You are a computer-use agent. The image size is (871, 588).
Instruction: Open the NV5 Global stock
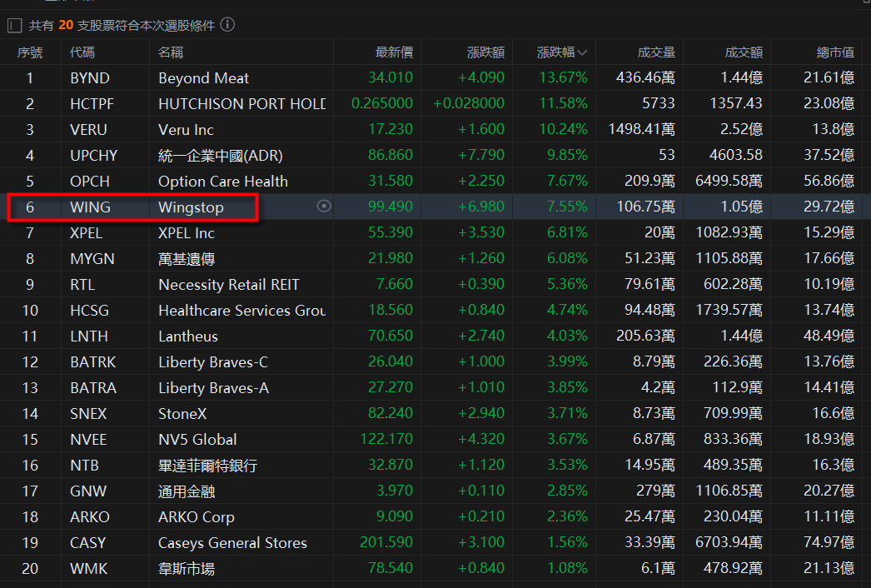197,440
